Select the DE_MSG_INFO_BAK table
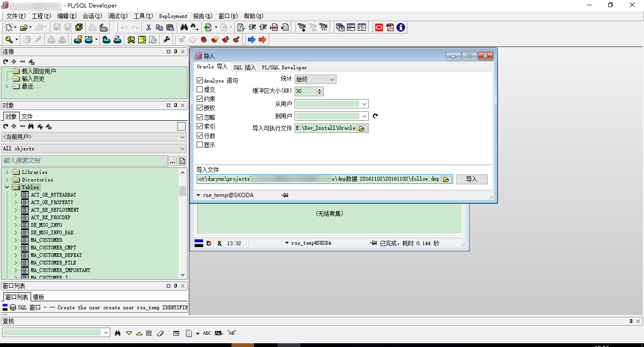 pyautogui.click(x=52, y=232)
